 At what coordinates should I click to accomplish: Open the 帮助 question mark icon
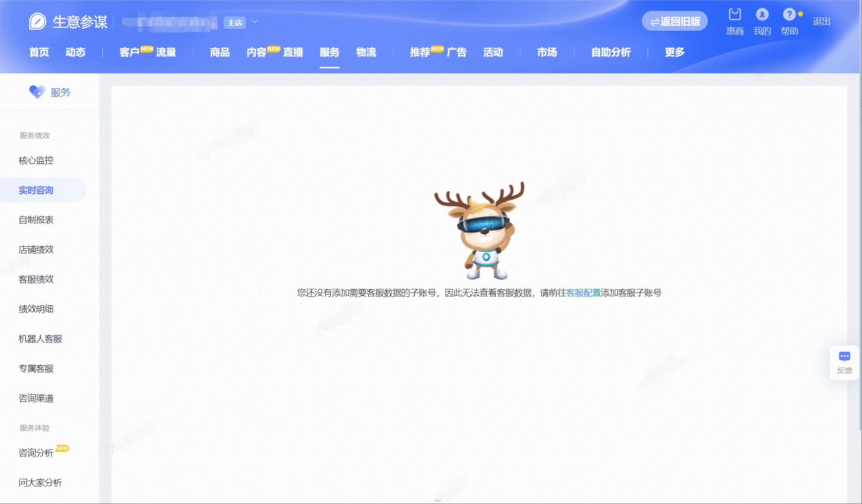pos(789,14)
